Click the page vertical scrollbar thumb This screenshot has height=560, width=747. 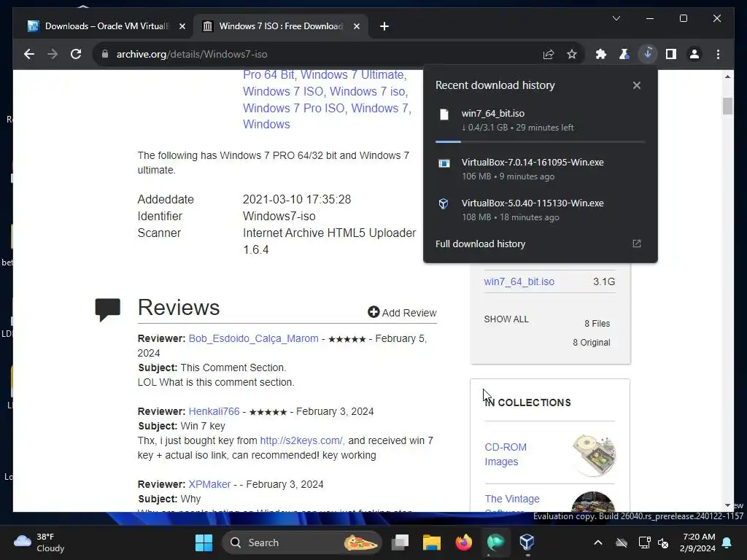click(727, 106)
